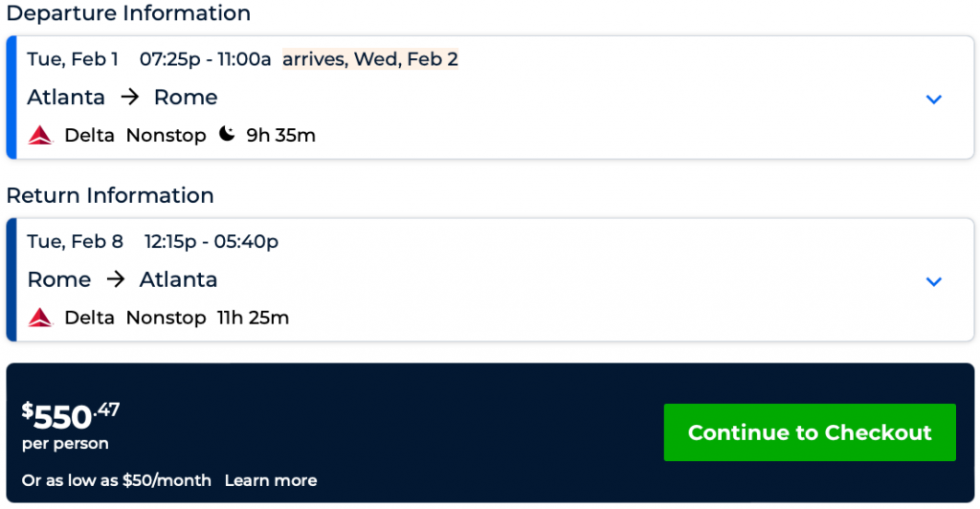Click the arrow between Rome and Atlanta
980x509 pixels.
tap(115, 279)
